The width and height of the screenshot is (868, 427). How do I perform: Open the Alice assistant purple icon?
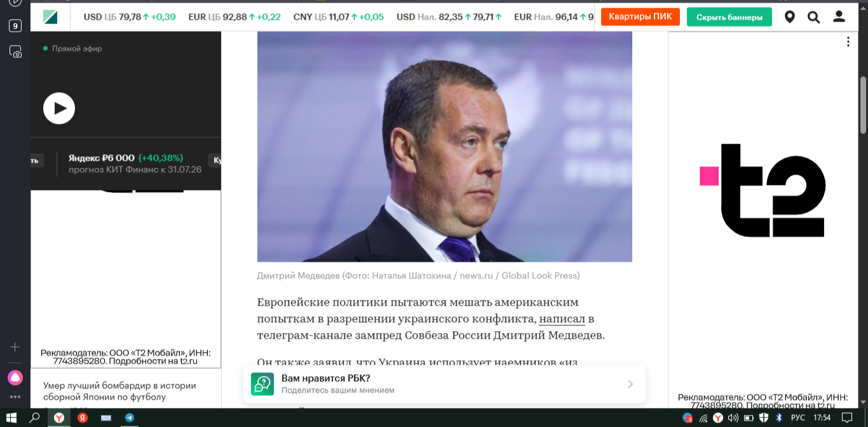pos(15,378)
